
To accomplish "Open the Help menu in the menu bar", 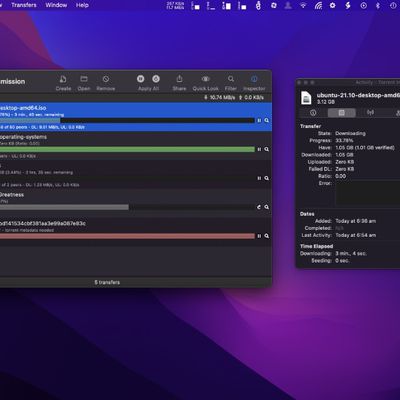I will coord(82,5).
